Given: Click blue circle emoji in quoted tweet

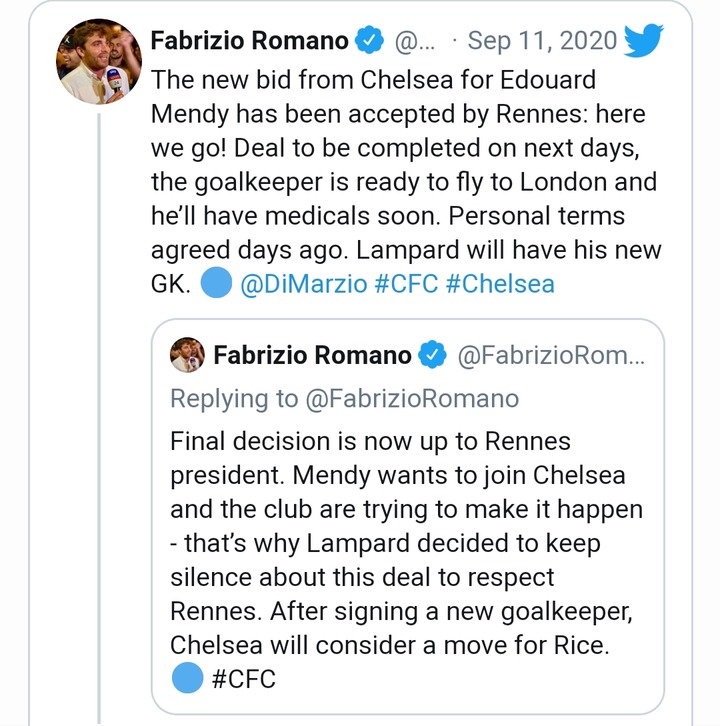Looking at the screenshot, I should point(187,679).
